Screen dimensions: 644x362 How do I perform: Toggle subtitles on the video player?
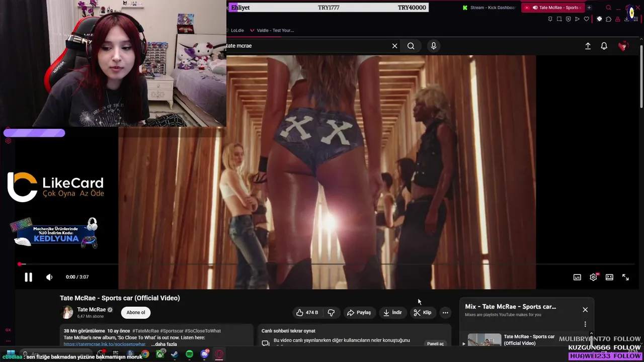[x=577, y=277]
